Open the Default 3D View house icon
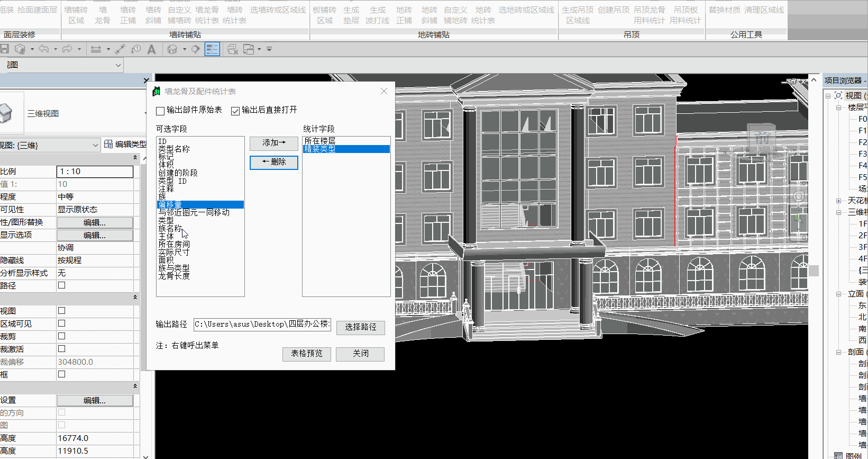 (172, 49)
